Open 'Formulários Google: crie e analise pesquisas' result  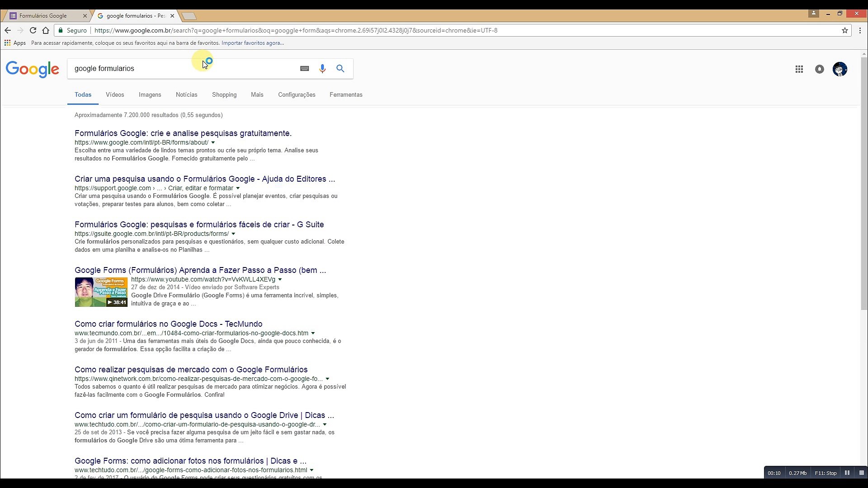[x=183, y=133]
